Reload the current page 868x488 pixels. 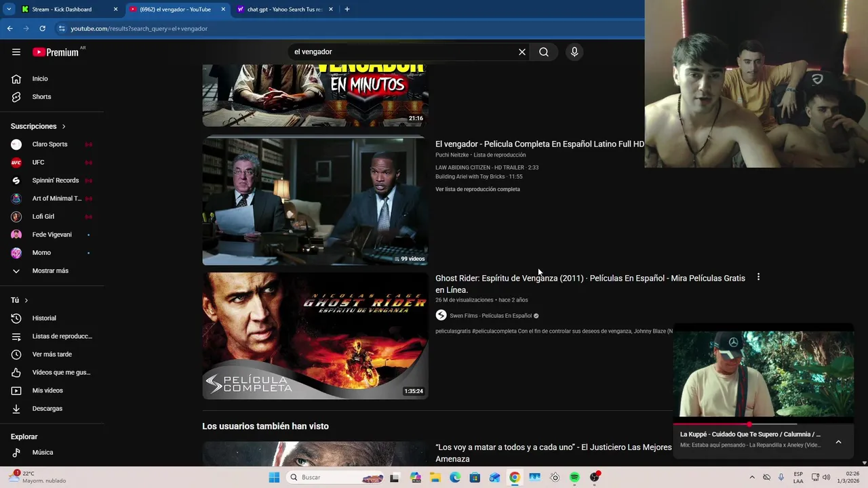point(42,28)
